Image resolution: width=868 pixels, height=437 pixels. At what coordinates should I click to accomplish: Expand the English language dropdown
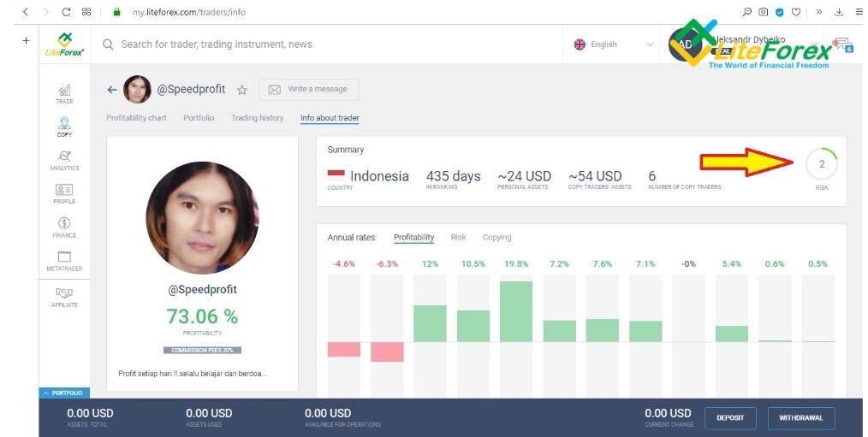pos(615,44)
